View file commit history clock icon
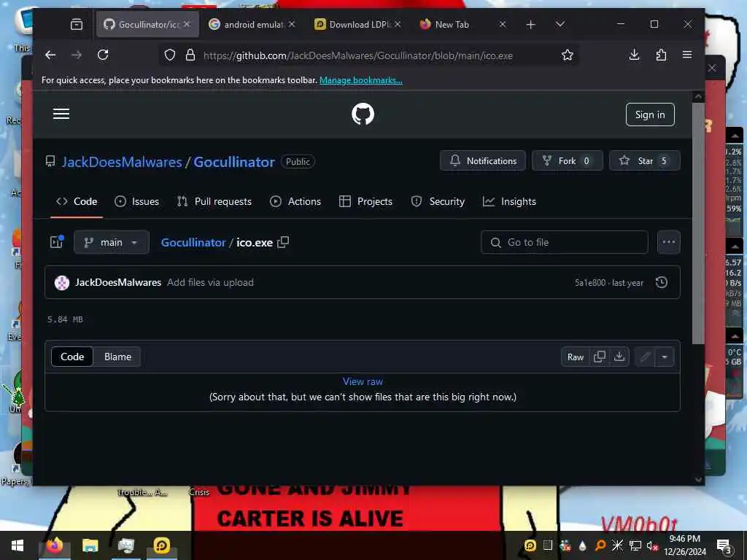Viewport: 747px width, 560px height. click(x=661, y=282)
